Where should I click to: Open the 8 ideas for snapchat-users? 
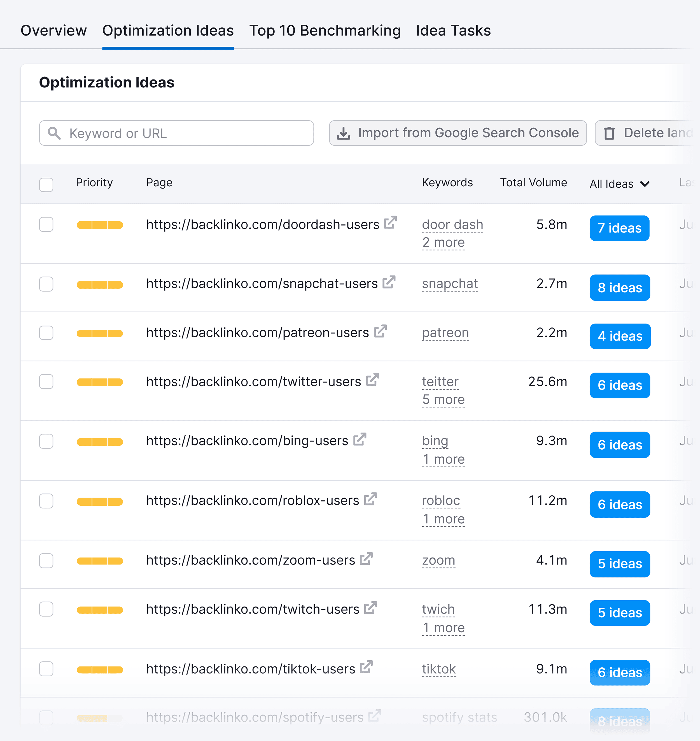point(619,287)
